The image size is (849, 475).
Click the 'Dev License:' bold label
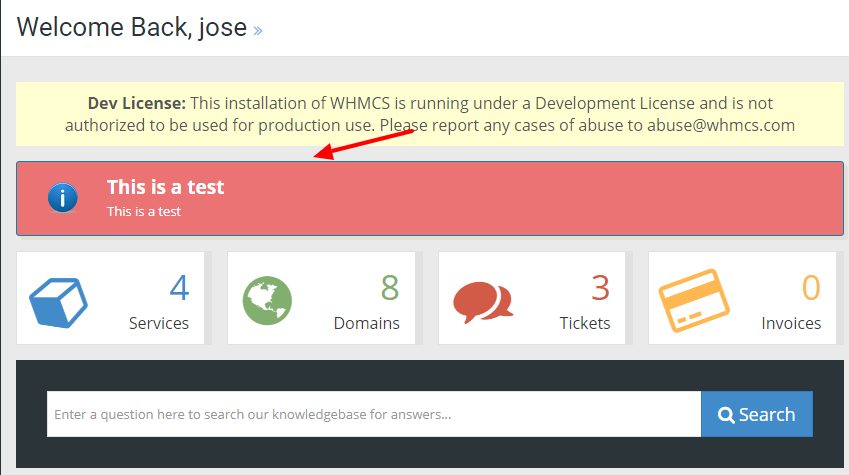(x=136, y=103)
